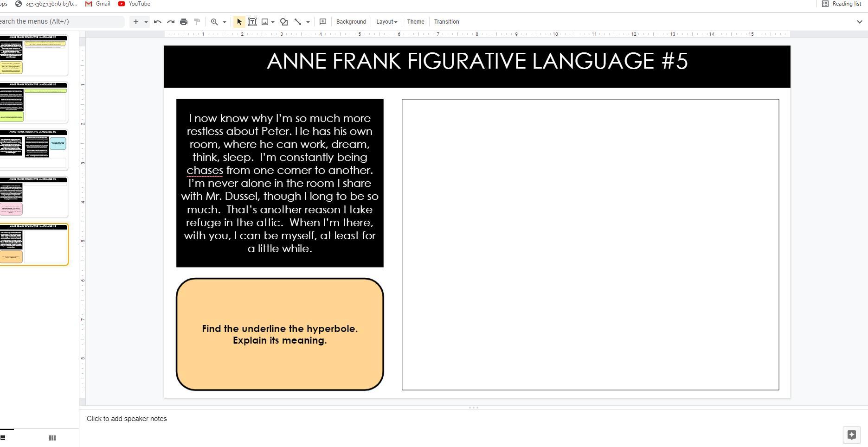The height and width of the screenshot is (447, 868).
Task: Click the Zoom magnifier icon
Action: (214, 22)
